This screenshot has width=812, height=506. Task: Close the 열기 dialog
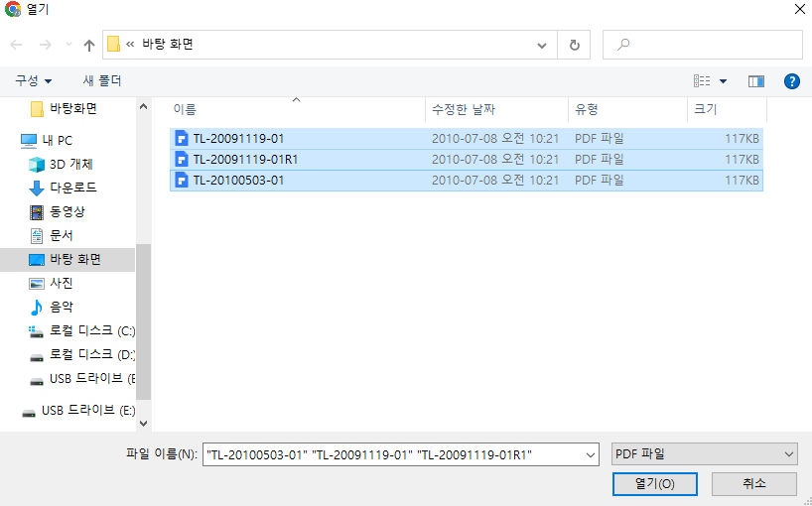799,9
